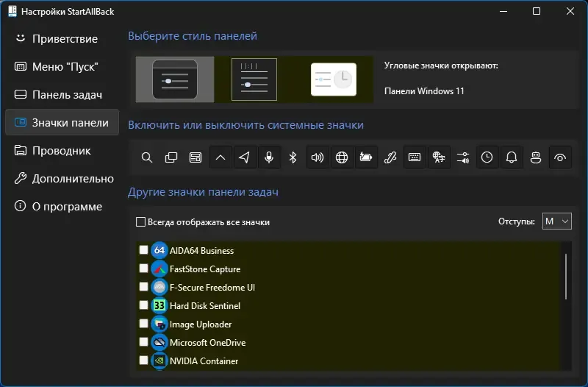Screen dimensions: 588x387
Task: Open the Меню "Пуск" section
Action: [62, 67]
